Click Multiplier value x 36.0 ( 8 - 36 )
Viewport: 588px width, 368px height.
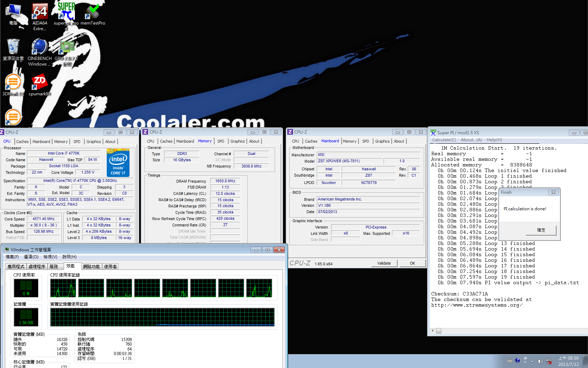point(44,225)
